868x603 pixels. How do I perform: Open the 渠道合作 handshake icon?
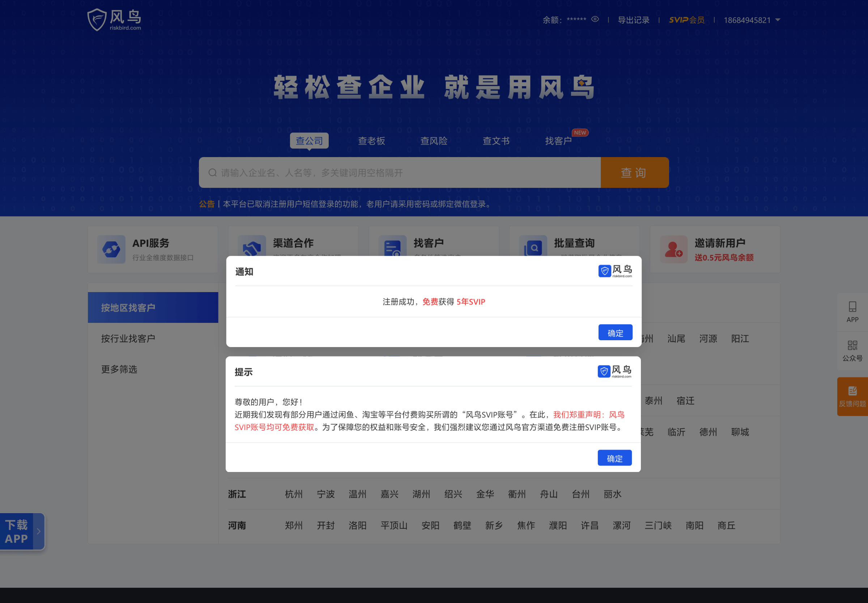(x=252, y=247)
